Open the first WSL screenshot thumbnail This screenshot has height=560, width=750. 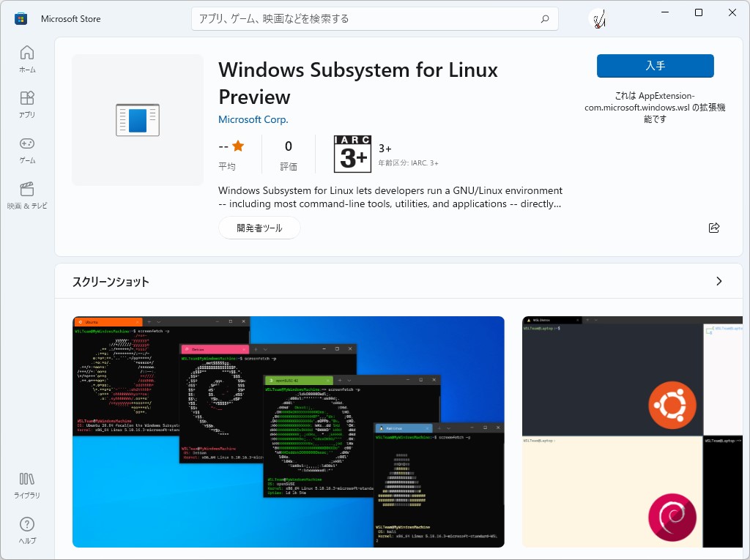[x=287, y=431]
